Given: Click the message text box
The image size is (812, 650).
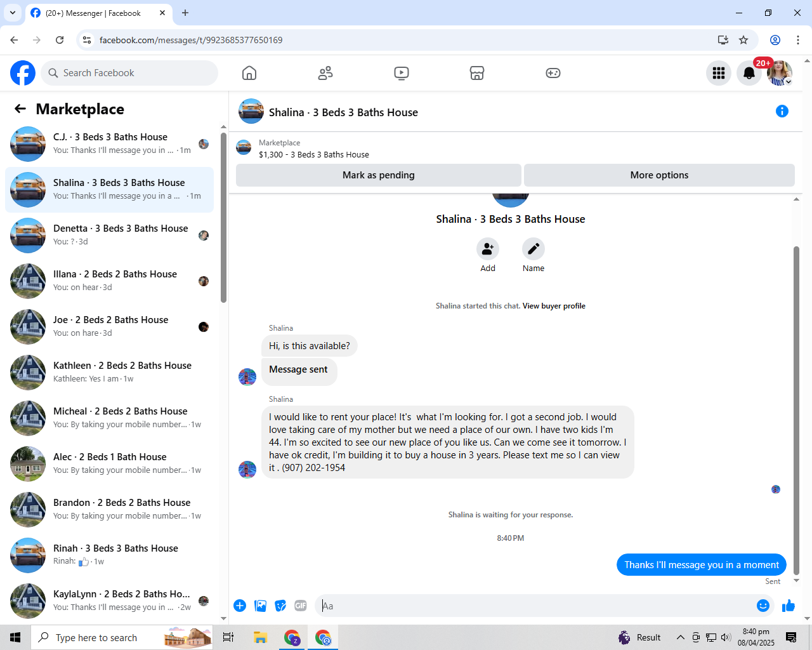Looking at the screenshot, I should (x=536, y=606).
